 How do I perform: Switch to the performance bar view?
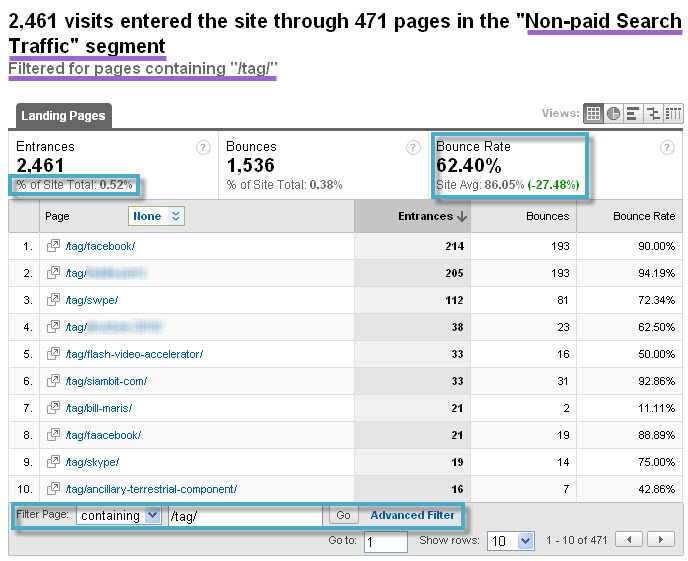point(633,114)
